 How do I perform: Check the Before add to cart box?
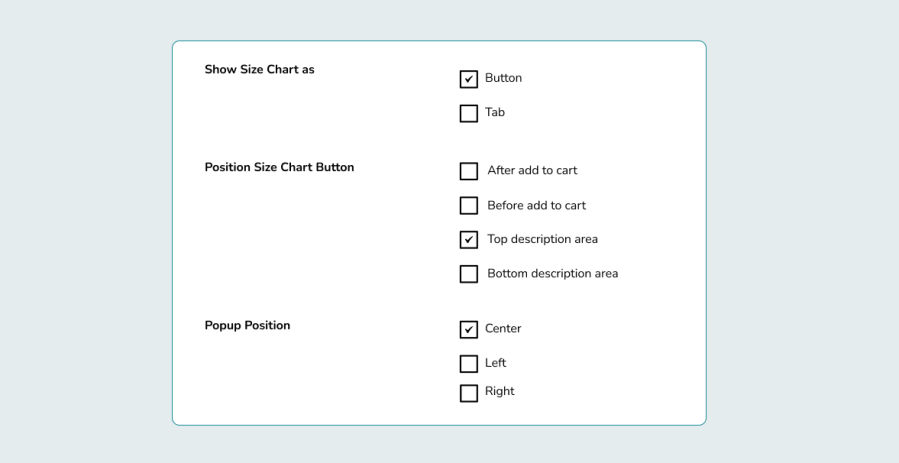[x=468, y=206]
